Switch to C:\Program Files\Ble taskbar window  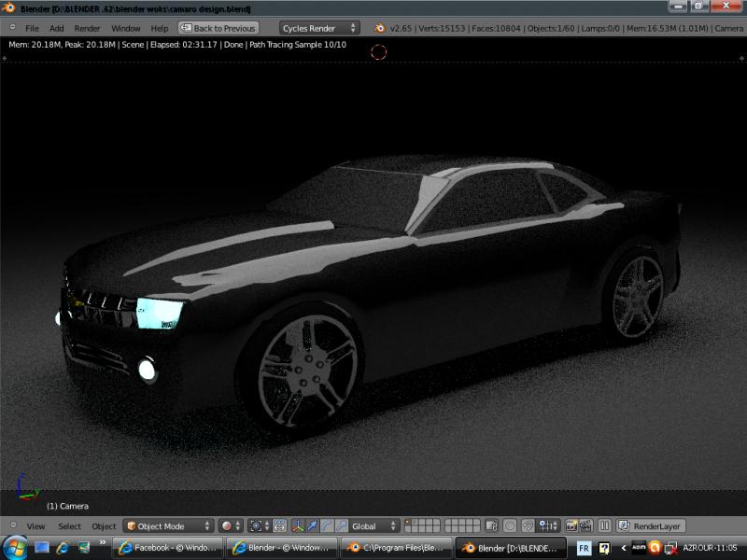point(396,548)
